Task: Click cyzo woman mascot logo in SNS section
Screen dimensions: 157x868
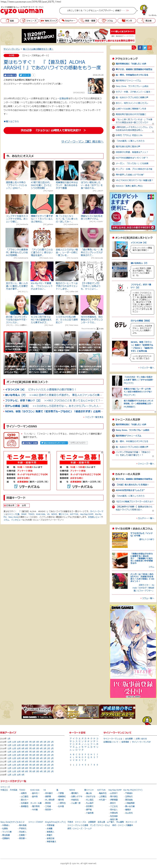Action: 11,440
